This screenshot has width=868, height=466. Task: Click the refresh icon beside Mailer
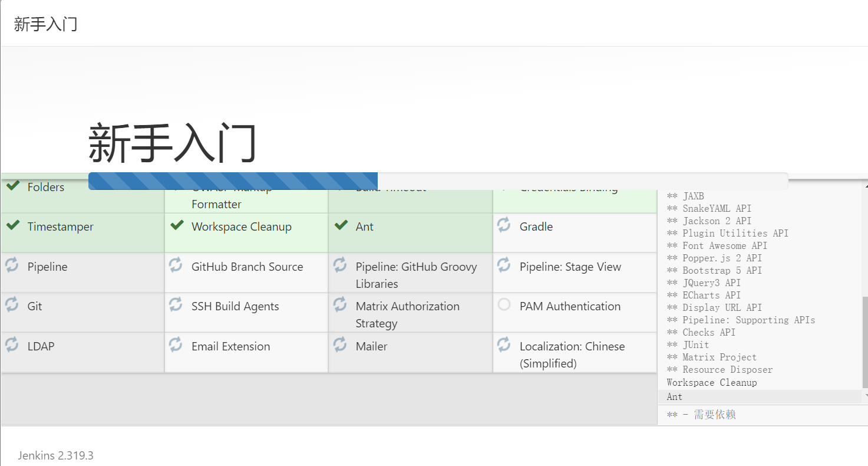[340, 344]
